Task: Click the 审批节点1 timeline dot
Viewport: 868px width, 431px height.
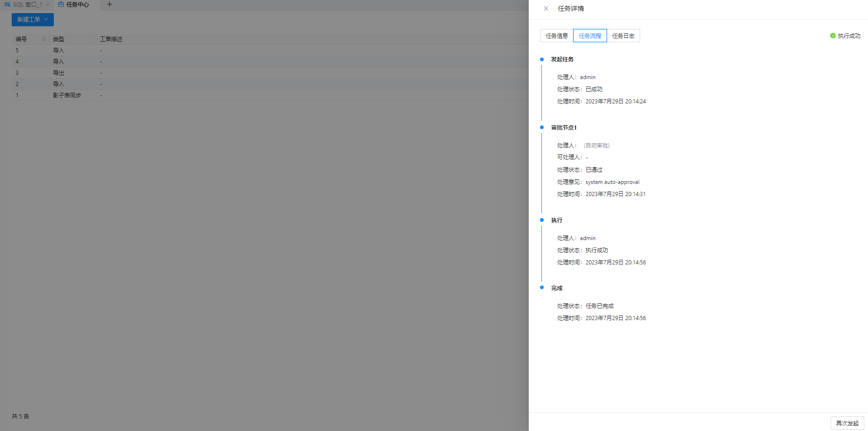Action: coord(542,127)
